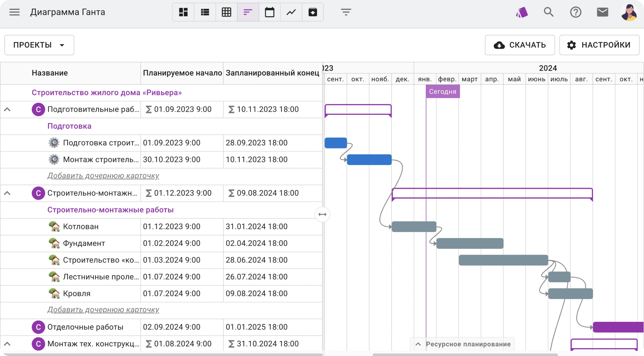Open the mail messages icon
Screen dimensions: 644x356
tap(602, 12)
